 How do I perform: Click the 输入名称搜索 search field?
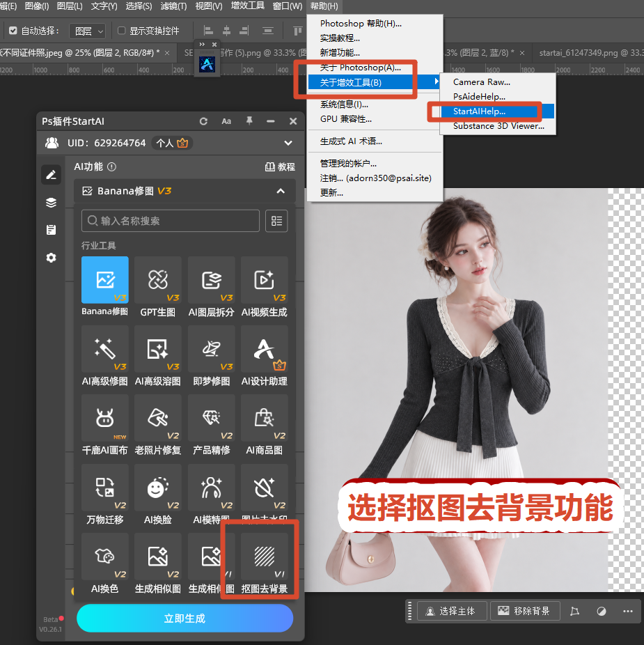tap(171, 221)
